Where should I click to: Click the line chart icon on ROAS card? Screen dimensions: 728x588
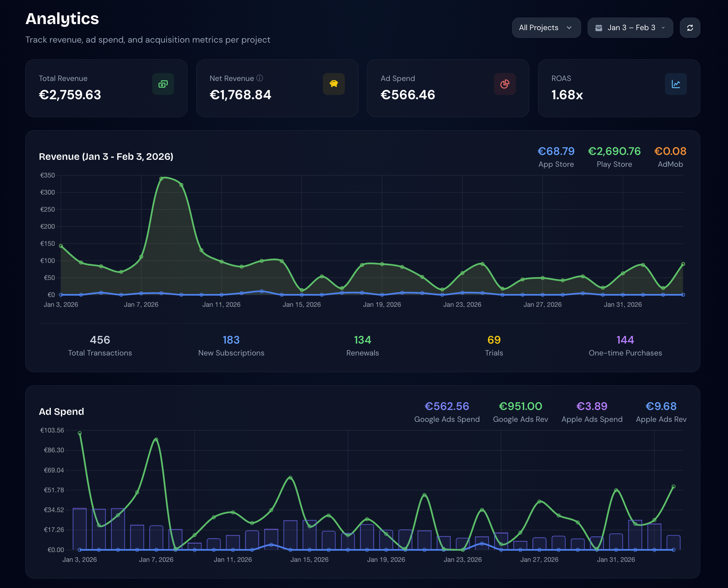[x=676, y=84]
